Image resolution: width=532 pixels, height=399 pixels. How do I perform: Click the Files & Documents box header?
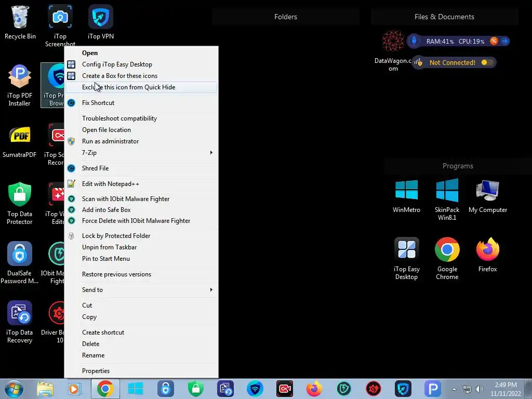(444, 17)
